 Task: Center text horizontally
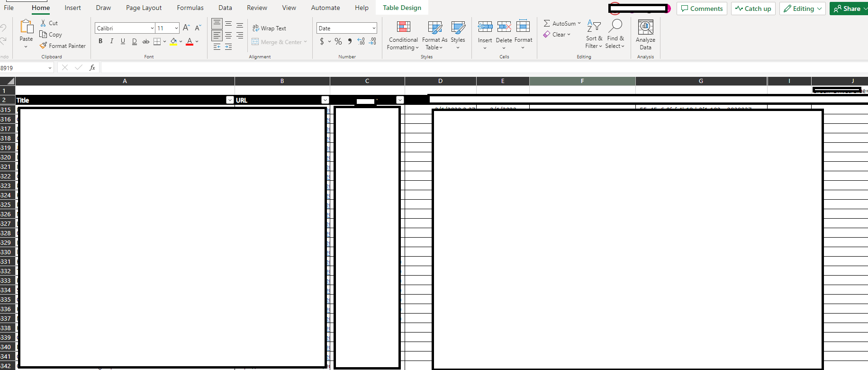228,36
